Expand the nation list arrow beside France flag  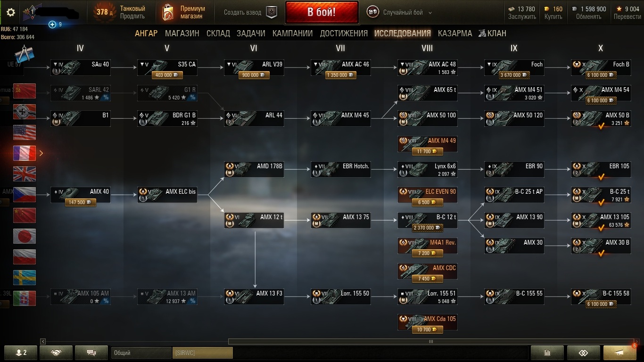click(x=41, y=153)
